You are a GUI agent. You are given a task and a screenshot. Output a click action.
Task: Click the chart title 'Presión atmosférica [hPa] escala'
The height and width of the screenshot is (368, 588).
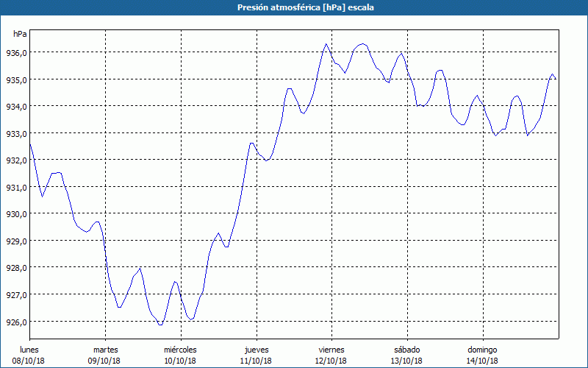305,7
